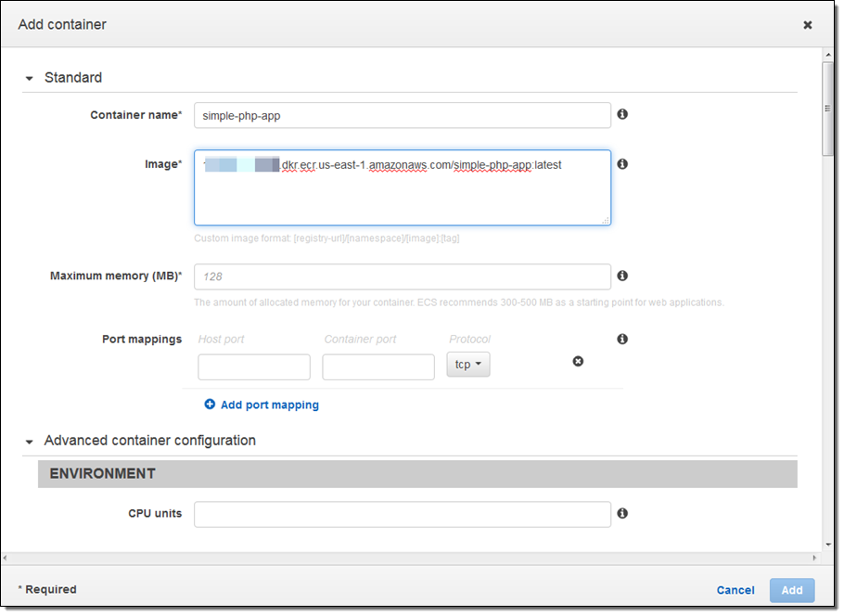Click the plus icon to add port mapping
The height and width of the screenshot is (616, 844).
point(210,404)
